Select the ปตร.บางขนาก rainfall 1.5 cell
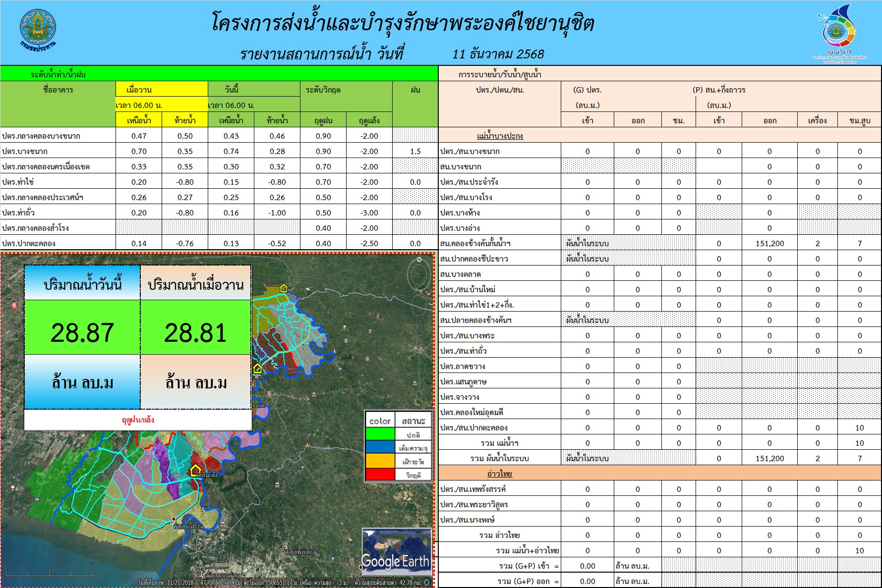This screenshot has height=588, width=882. [415, 151]
